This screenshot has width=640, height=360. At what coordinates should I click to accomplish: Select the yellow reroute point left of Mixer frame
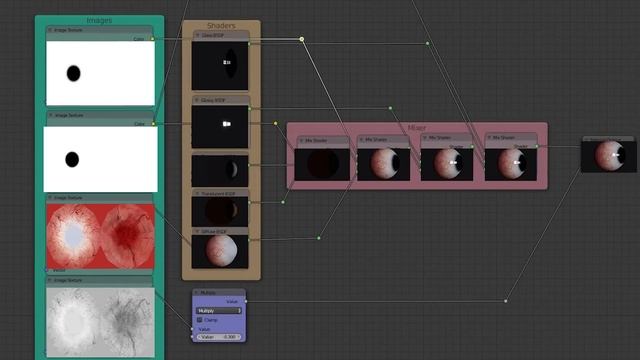[276, 123]
